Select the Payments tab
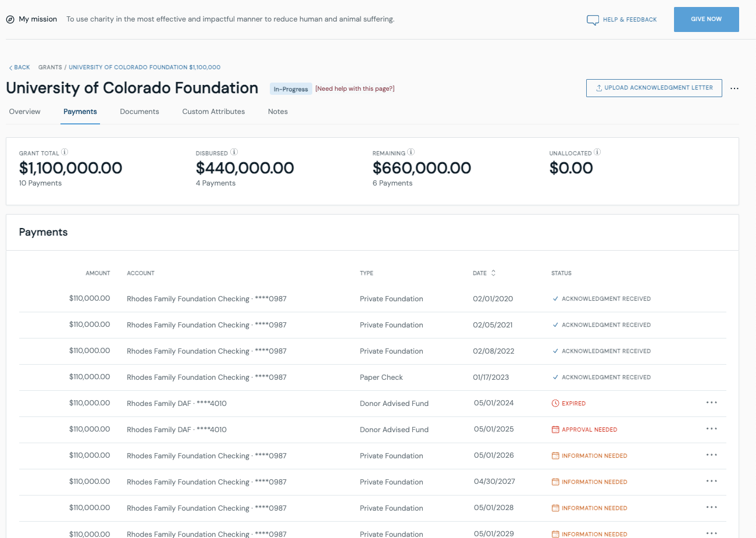 [80, 112]
